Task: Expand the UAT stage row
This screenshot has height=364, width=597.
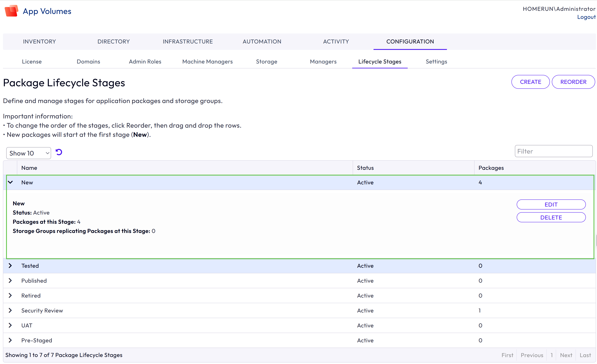Action: click(10, 325)
